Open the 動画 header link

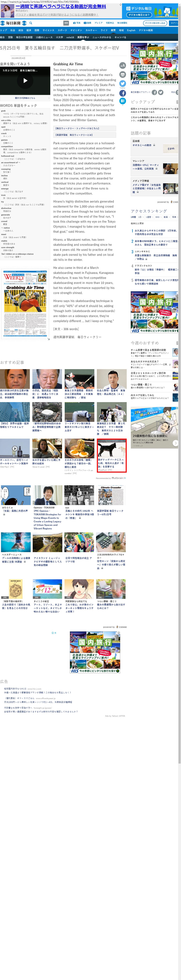pos(88,23)
